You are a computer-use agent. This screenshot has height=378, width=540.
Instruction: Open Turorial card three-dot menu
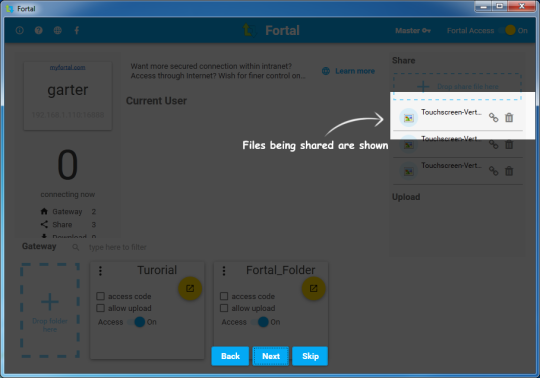pos(100,271)
